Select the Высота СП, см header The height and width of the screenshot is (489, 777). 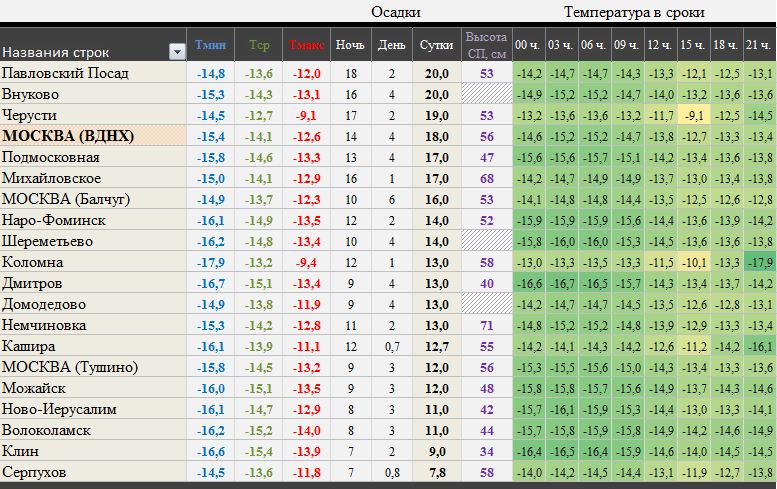point(486,45)
